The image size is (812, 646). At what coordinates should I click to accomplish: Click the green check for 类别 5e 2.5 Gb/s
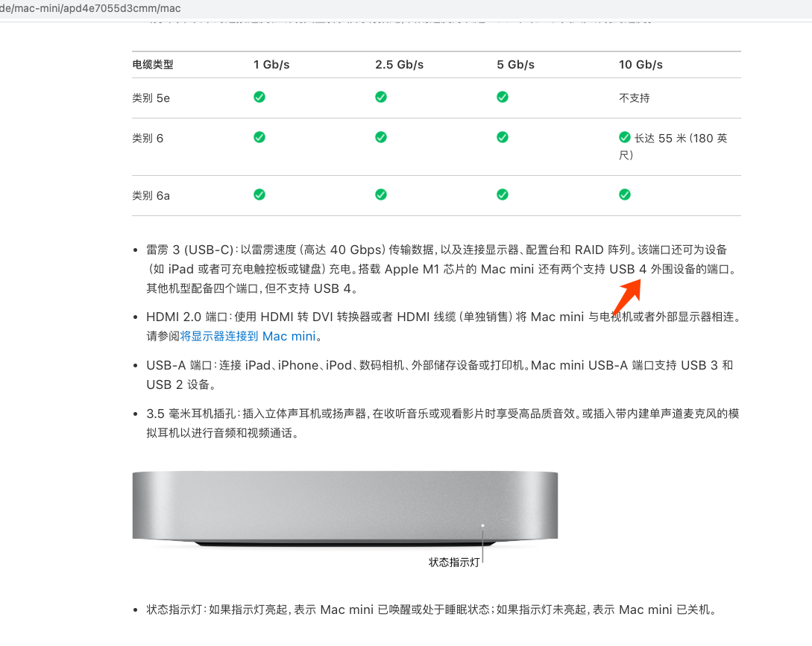click(x=381, y=97)
